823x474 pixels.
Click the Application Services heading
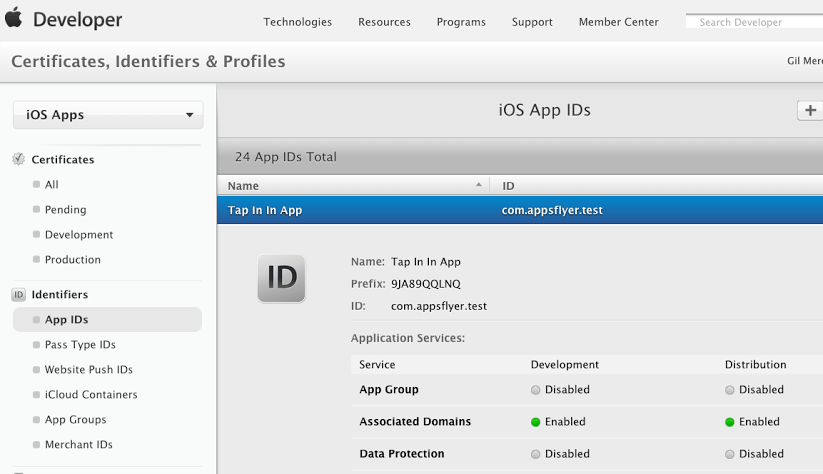click(x=408, y=338)
